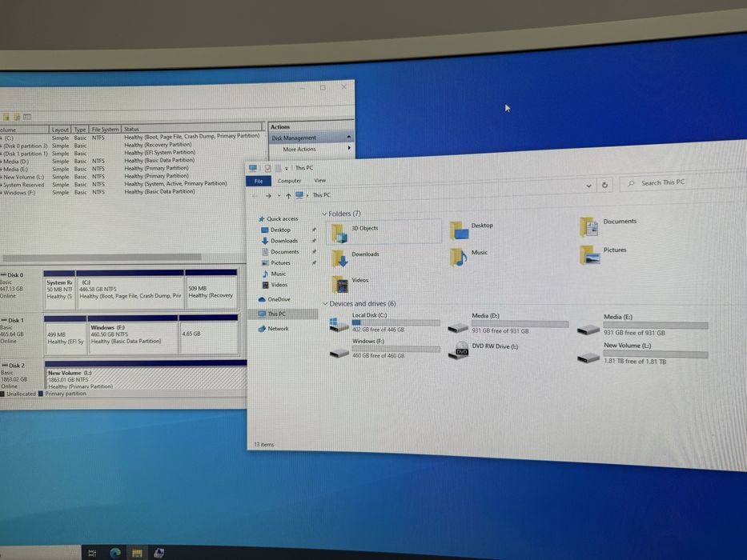The height and width of the screenshot is (560, 747).
Task: Select the DVD RW Drive (I:)
Action: 483,350
